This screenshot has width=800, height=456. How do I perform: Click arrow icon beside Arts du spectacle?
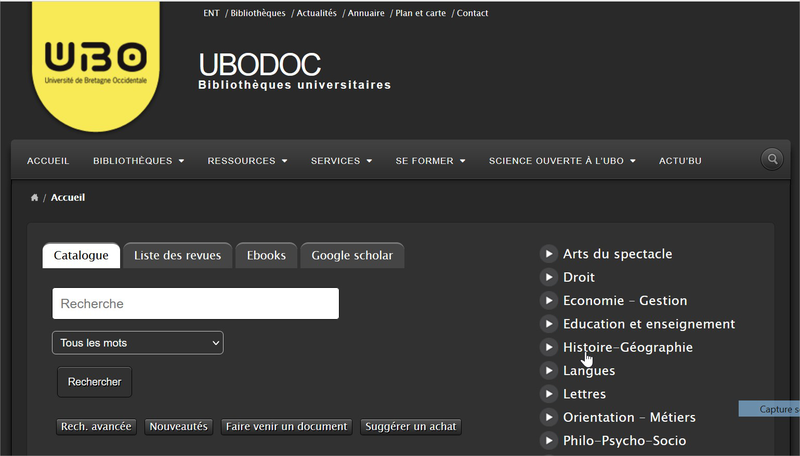pyautogui.click(x=549, y=254)
